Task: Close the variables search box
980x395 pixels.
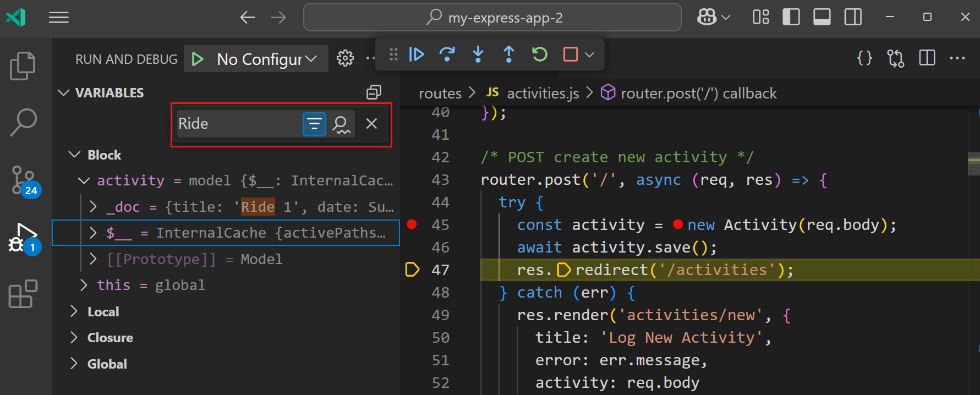Action: tap(371, 124)
